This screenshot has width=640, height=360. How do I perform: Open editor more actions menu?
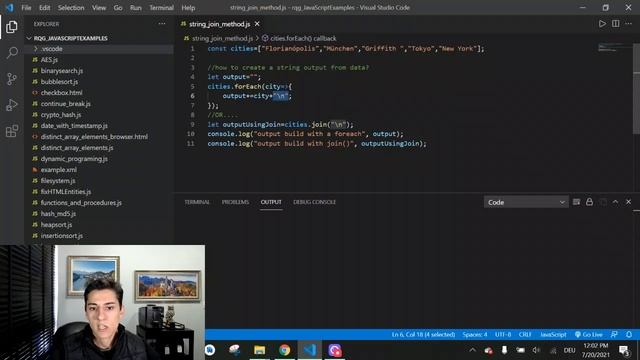click(x=628, y=24)
